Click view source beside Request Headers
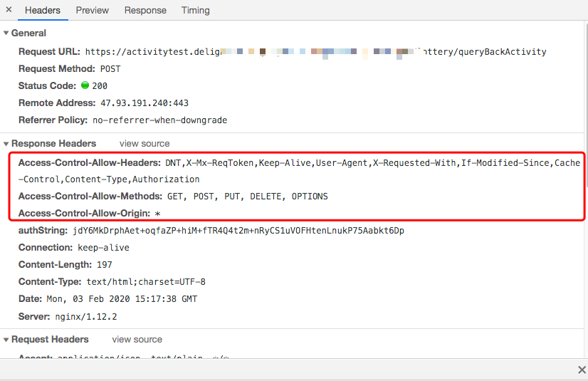Viewport: 588px width, 381px height. pos(137,340)
